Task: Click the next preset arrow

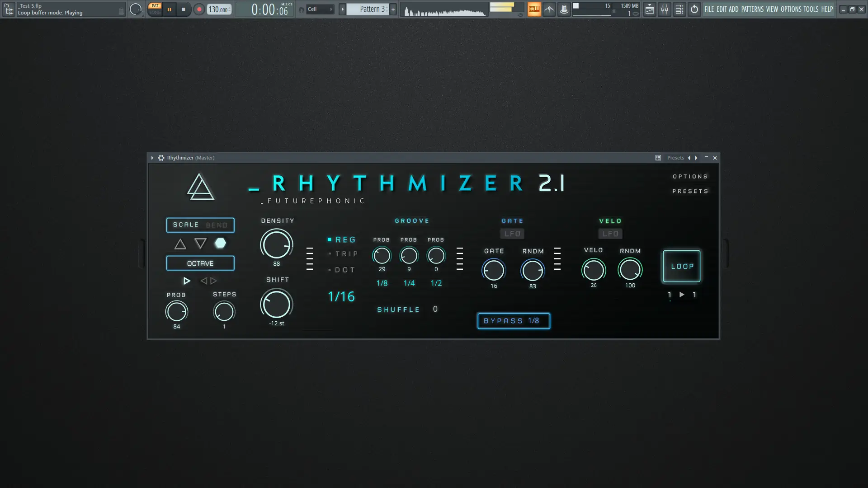Action: (696, 158)
